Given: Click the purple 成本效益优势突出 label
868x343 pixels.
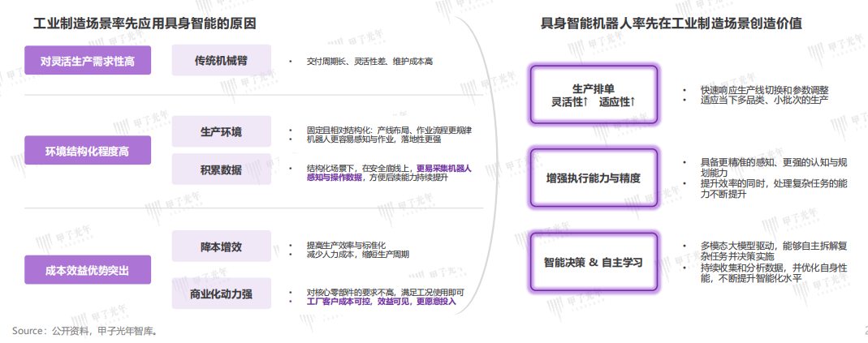Looking at the screenshot, I should (88, 269).
